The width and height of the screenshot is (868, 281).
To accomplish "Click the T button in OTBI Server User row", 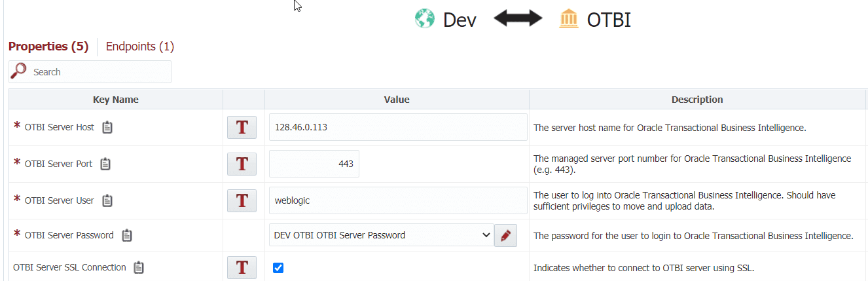I will coord(242,201).
